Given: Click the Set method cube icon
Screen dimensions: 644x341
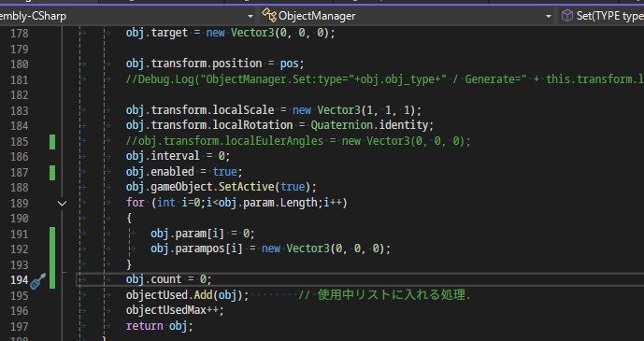Looking at the screenshot, I should [567, 16].
